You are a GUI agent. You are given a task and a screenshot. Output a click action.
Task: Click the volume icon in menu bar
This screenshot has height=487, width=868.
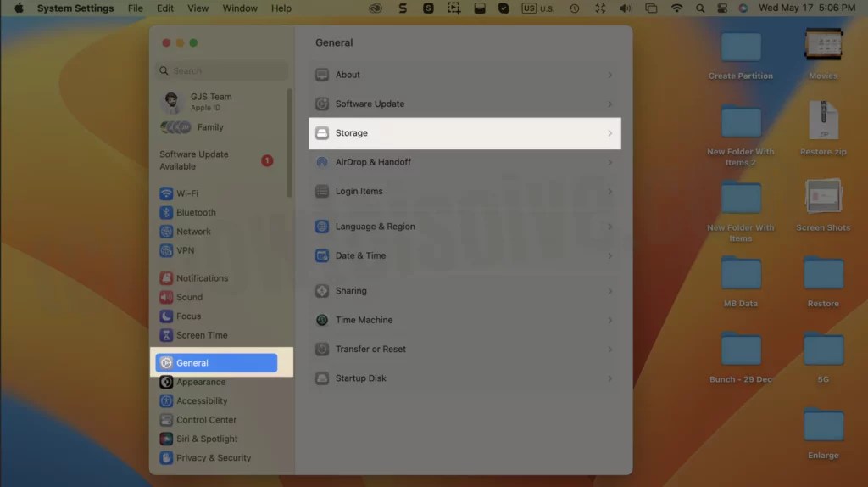point(625,8)
